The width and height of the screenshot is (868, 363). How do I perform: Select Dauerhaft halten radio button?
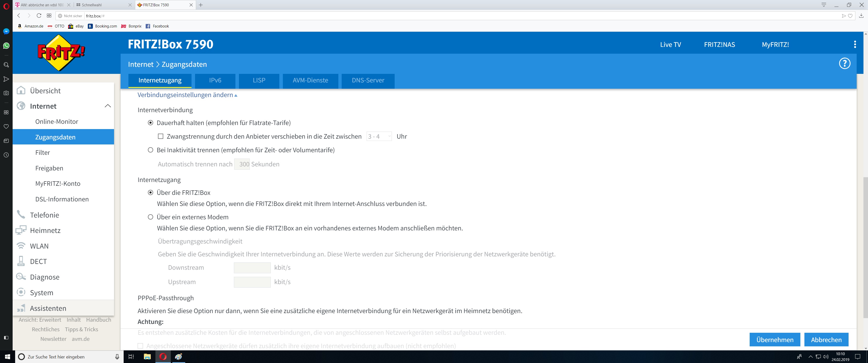(151, 123)
